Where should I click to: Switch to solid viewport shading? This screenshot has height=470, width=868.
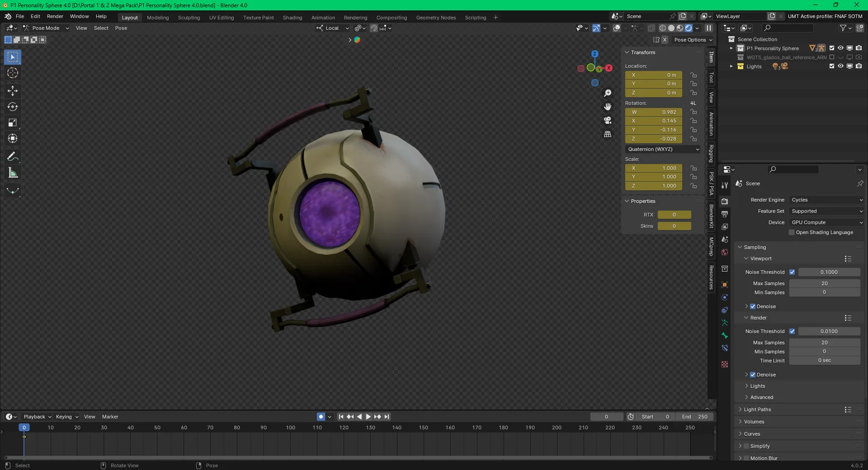(x=671, y=28)
